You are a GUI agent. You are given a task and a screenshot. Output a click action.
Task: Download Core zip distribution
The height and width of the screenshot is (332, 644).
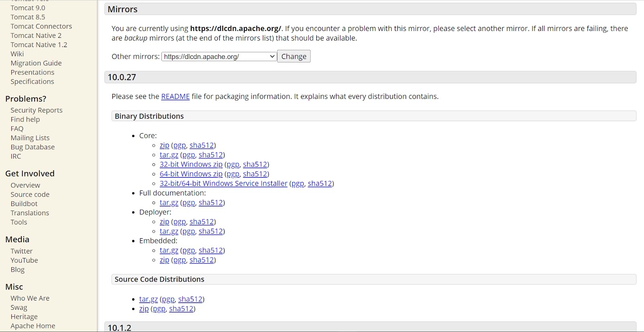pos(164,145)
